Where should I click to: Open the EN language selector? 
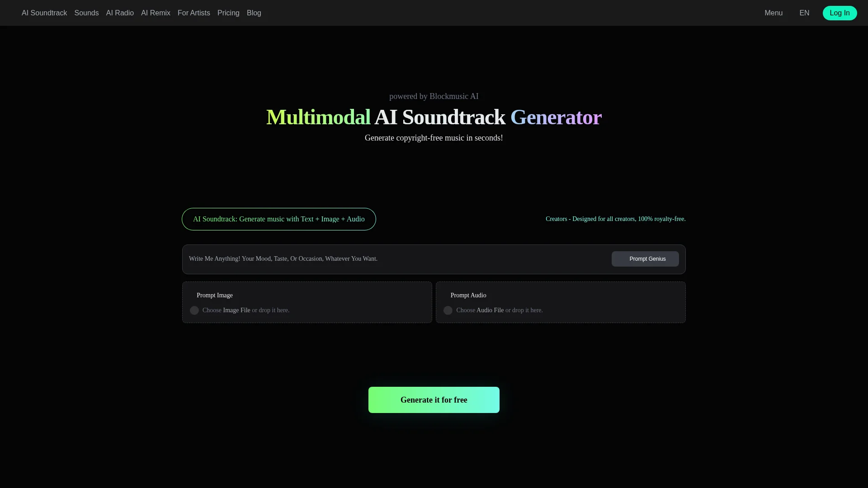(x=804, y=13)
